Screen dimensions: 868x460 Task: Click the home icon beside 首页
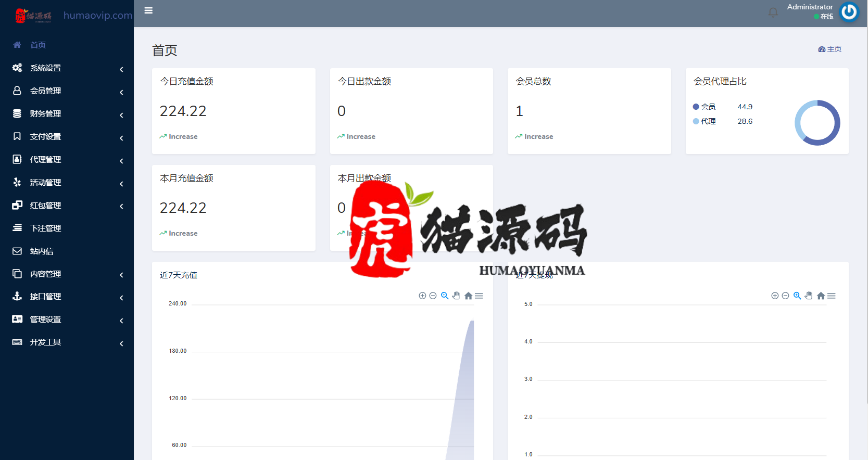click(17, 45)
